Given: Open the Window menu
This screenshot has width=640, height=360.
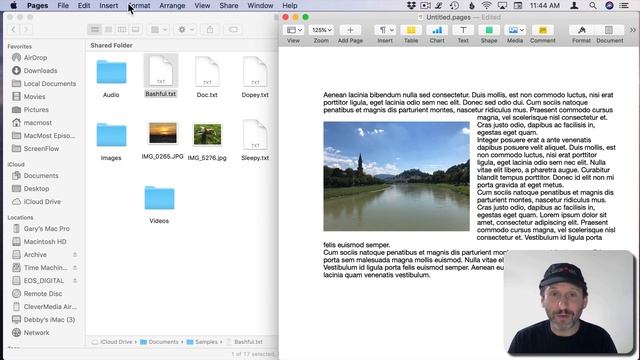Looking at the screenshot, I should tap(260, 5).
